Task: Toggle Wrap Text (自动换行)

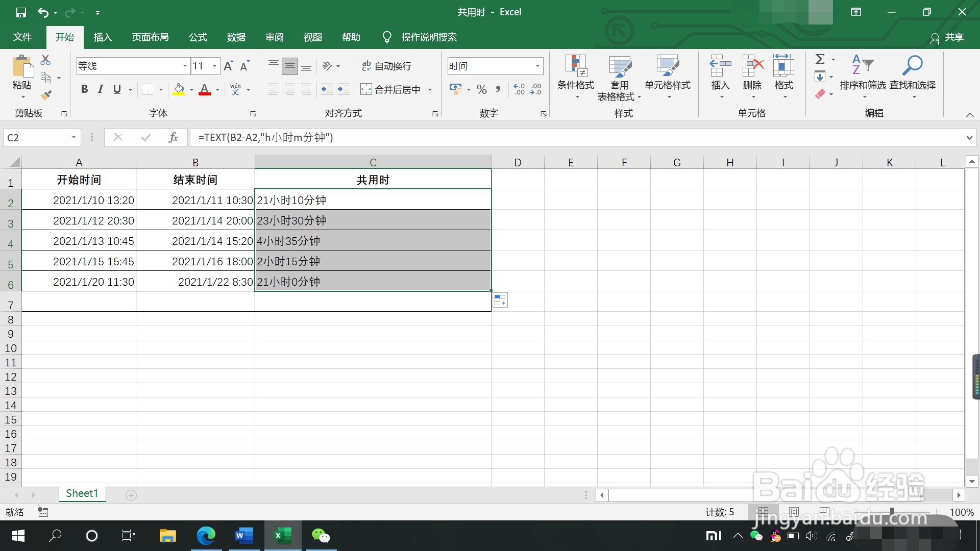Action: [386, 66]
